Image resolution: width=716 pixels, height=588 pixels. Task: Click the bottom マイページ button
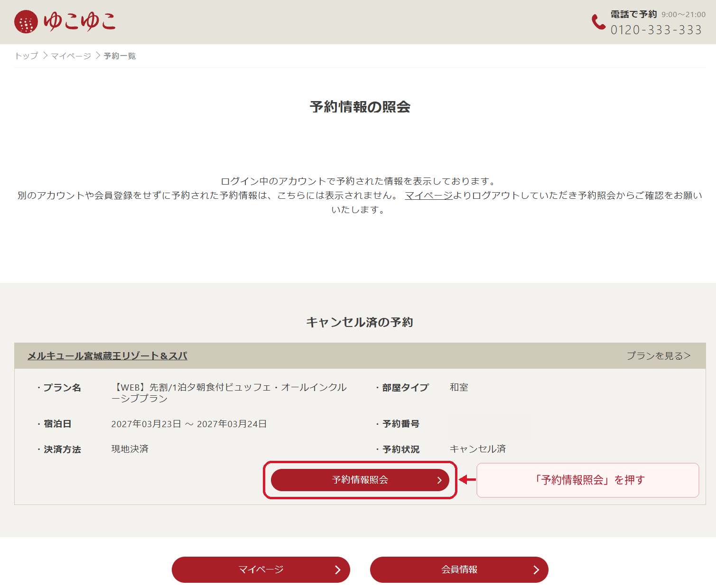pos(261,569)
